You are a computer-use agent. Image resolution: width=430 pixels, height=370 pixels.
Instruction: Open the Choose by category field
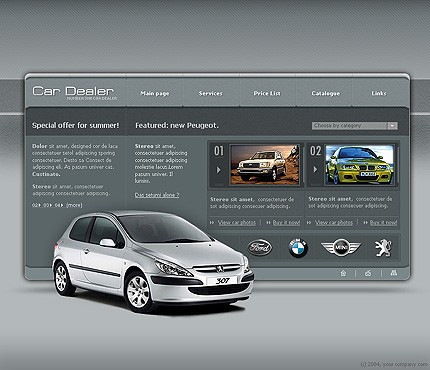pos(355,126)
